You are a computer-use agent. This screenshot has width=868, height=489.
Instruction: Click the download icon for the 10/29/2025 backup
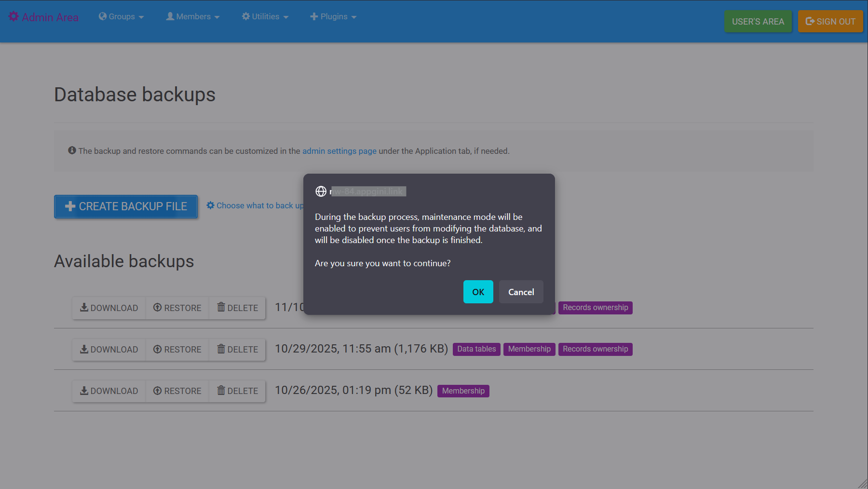84,349
